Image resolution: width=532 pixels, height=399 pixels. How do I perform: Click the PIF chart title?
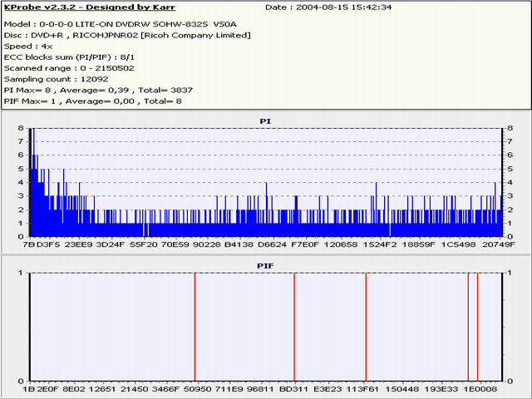265,266
